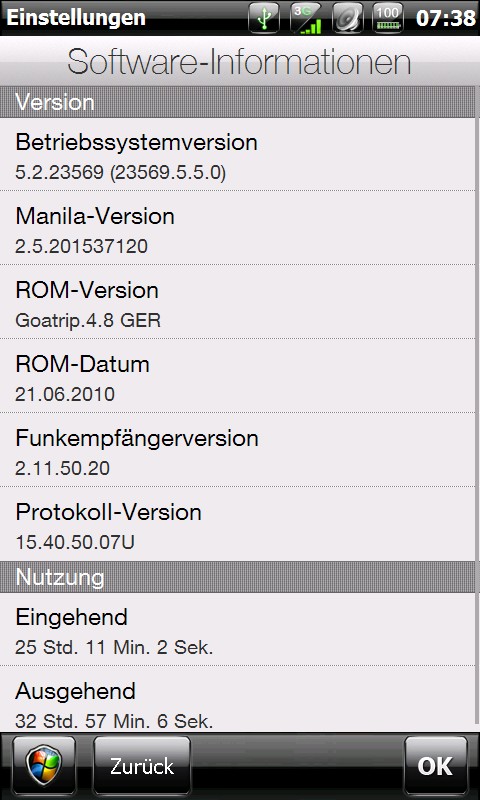
Task: Tap the speaker volume icon
Action: 347,18
